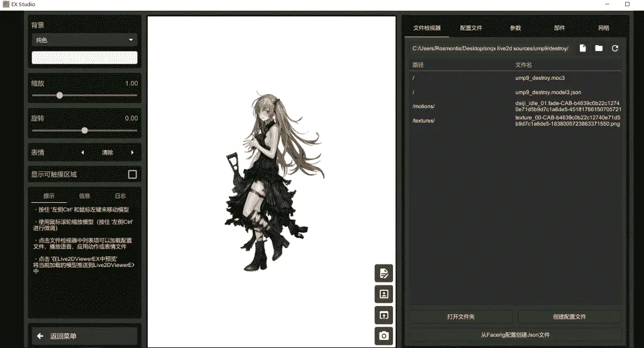The image size is (644, 348).
Task: Click 清除 to clear the expression
Action: 107,152
